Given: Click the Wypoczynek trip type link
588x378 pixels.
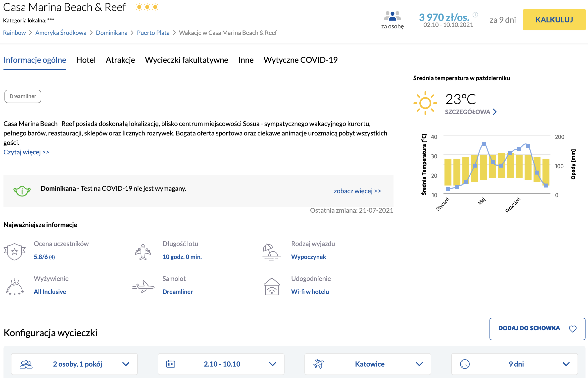Looking at the screenshot, I should pos(308,257).
